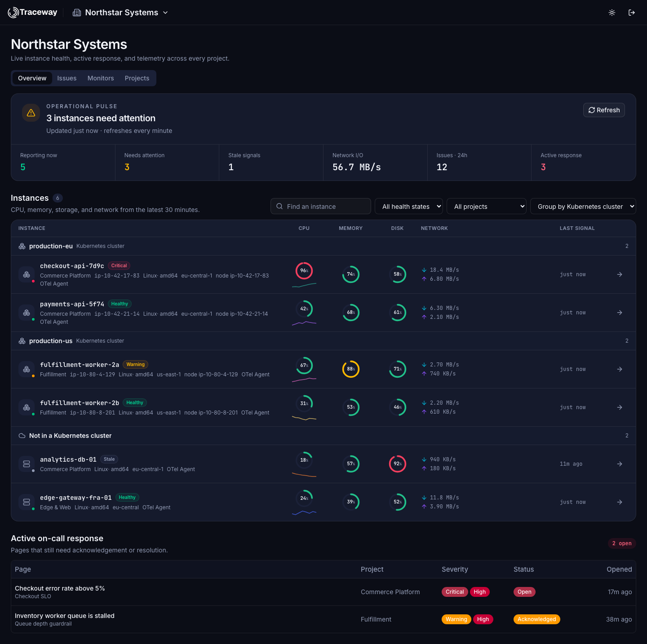This screenshot has width=647, height=644.
Task: Click the warning triangle icon in Operational Pulse
Action: tap(31, 113)
